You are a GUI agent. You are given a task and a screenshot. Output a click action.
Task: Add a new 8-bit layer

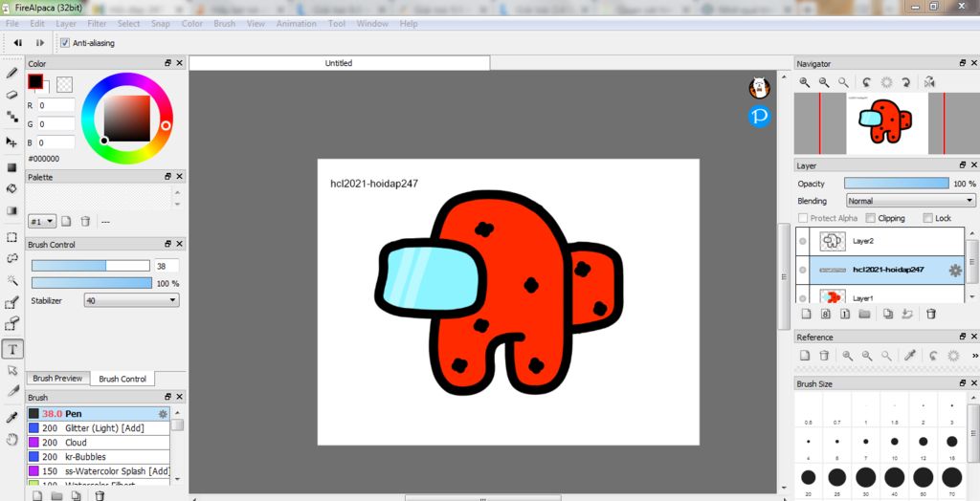tap(826, 314)
